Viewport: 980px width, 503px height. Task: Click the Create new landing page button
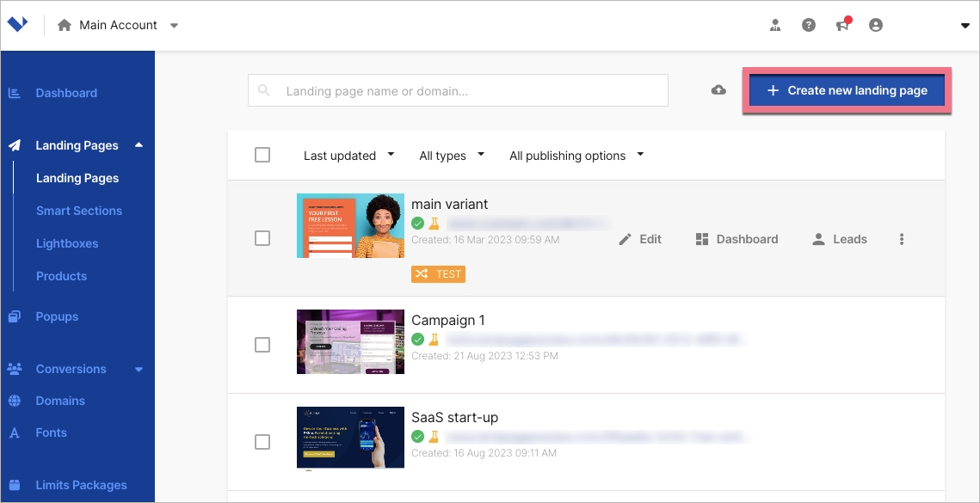click(x=847, y=89)
